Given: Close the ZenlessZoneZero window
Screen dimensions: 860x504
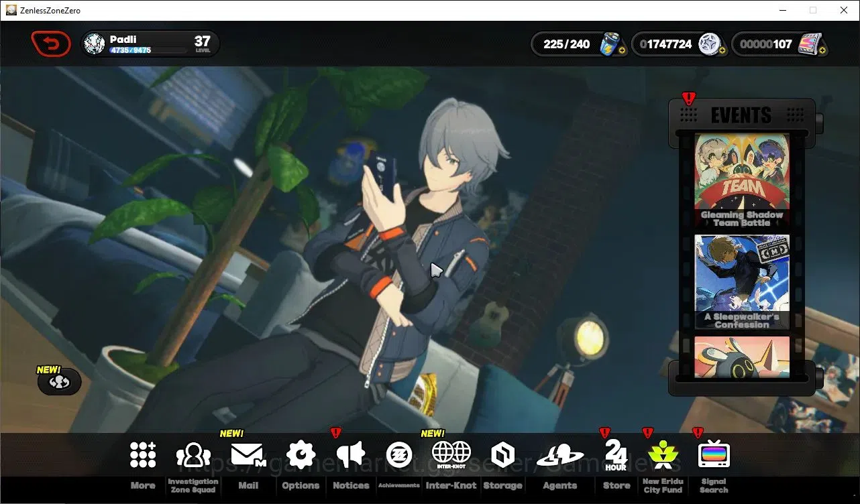Looking at the screenshot, I should click(844, 10).
